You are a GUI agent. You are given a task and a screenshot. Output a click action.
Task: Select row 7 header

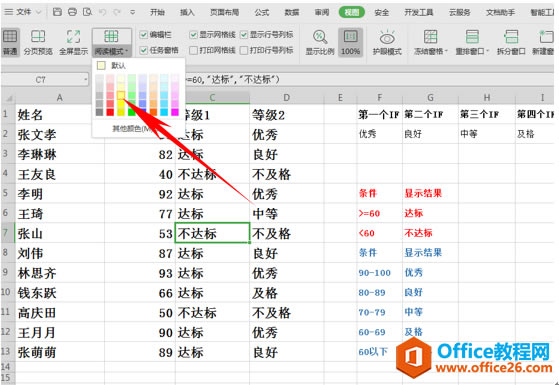(x=7, y=233)
